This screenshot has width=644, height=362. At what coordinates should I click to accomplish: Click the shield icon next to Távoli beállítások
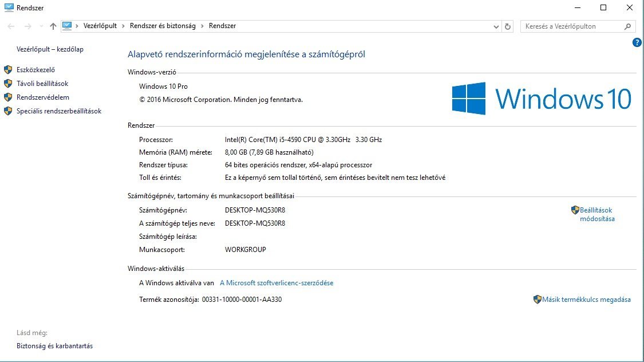pos(8,84)
